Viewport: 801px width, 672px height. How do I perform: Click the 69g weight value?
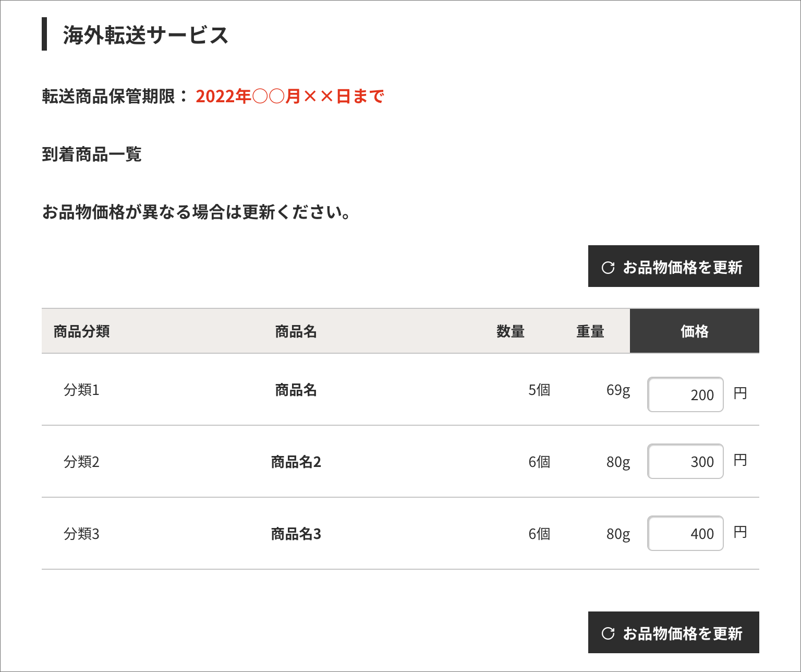[x=618, y=390]
